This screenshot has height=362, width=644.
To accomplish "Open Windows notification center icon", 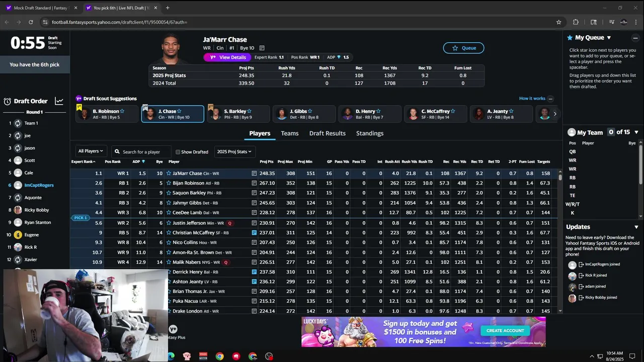I will [x=632, y=356].
